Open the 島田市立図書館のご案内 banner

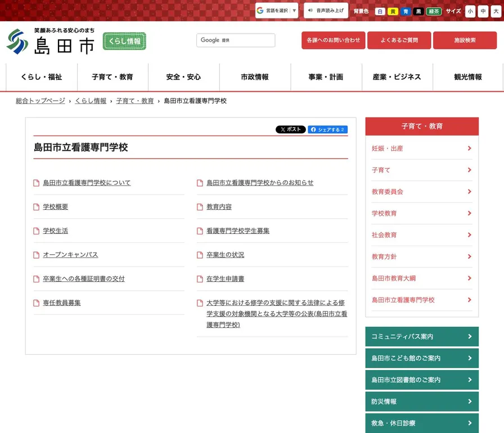[x=422, y=380]
